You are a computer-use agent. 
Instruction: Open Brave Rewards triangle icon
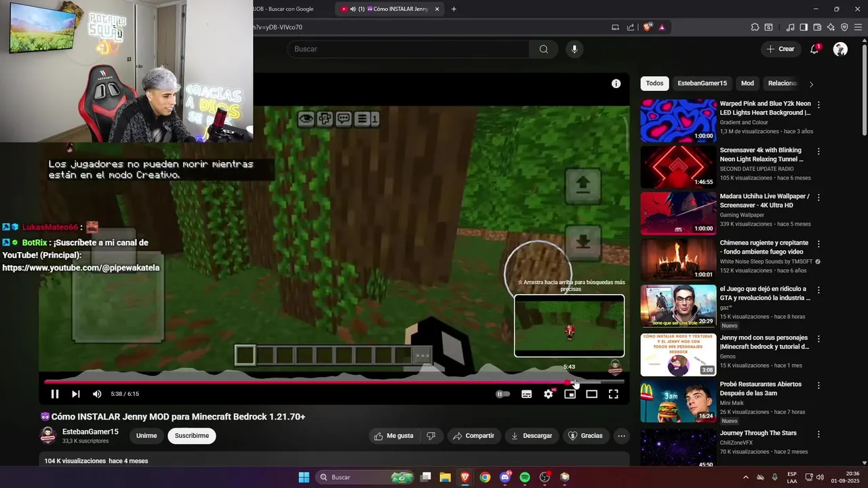pyautogui.click(x=662, y=27)
